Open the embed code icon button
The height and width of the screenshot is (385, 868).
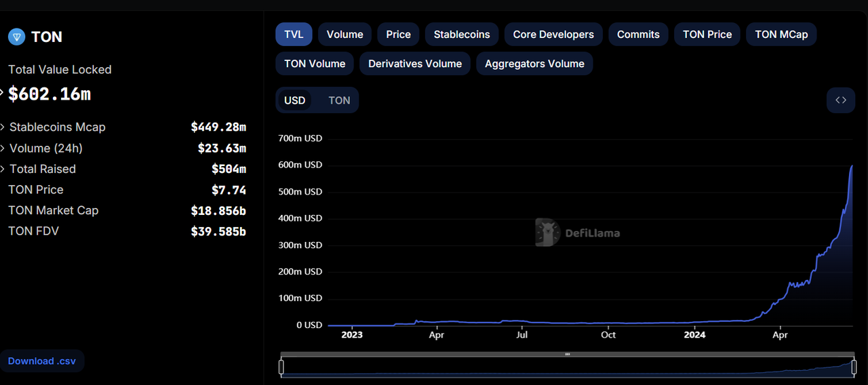click(x=840, y=100)
